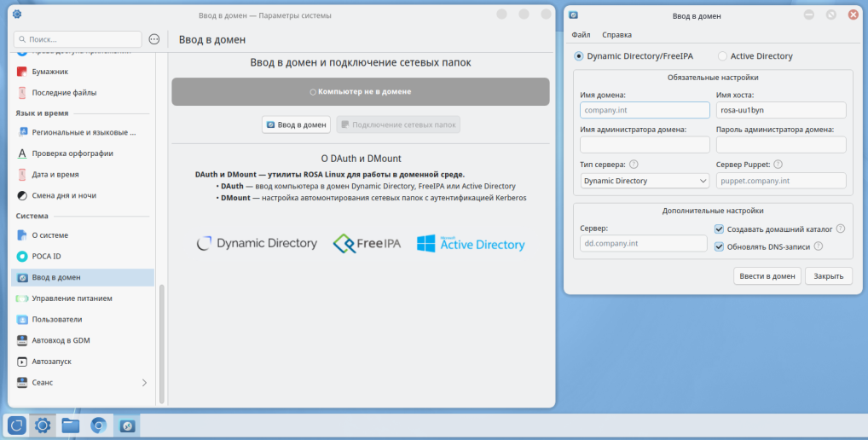
Task: Click the О системе icon
Action: click(x=21, y=235)
